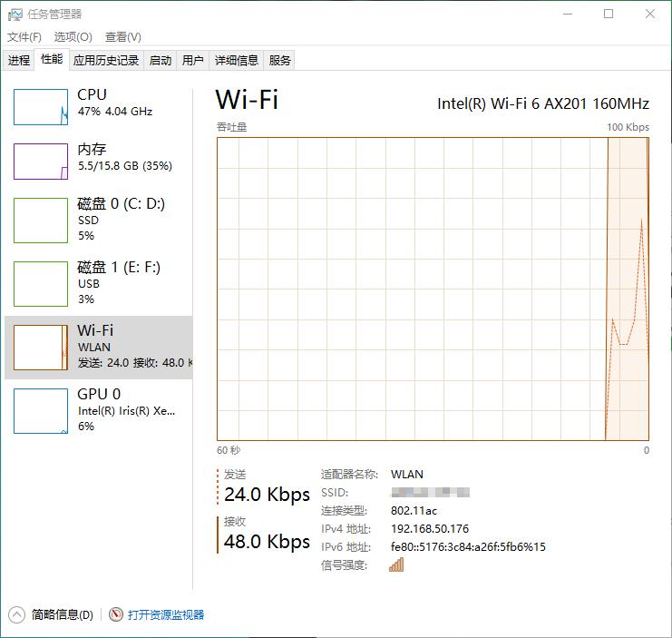
Task: Click the 发送 24.0 Kbps value
Action: point(267,495)
